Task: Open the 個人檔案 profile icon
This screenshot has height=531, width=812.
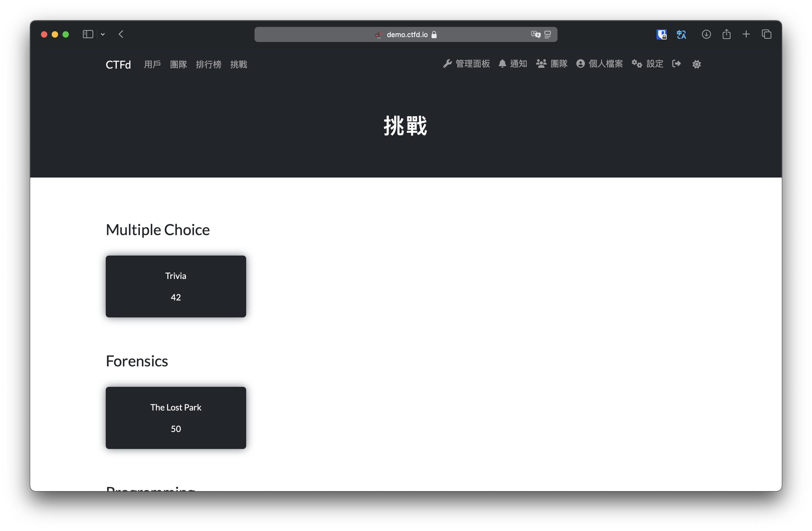Action: tap(581, 64)
